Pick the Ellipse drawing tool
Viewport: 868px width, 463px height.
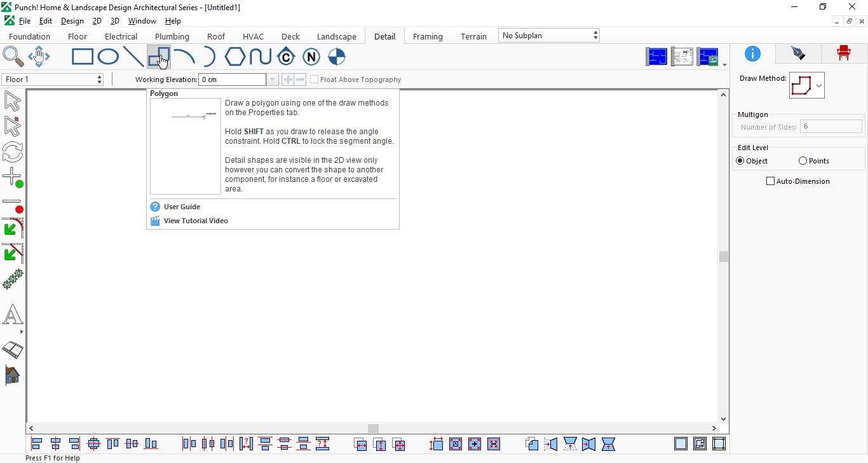(108, 57)
